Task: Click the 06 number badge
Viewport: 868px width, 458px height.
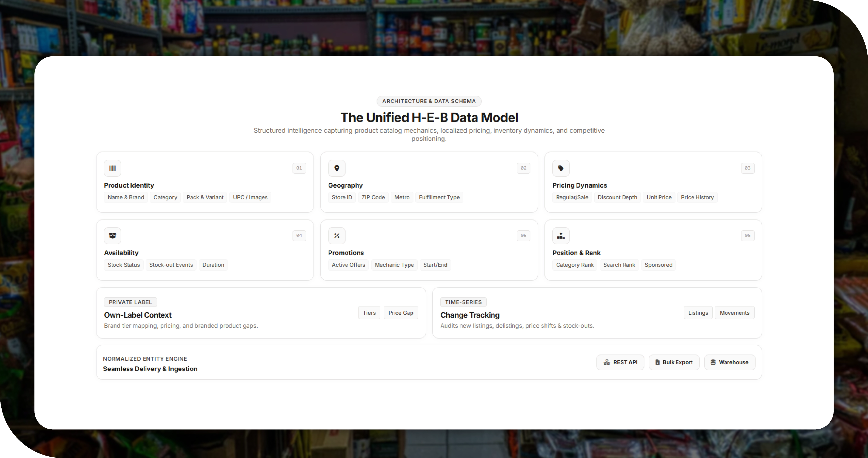Action: pos(748,236)
